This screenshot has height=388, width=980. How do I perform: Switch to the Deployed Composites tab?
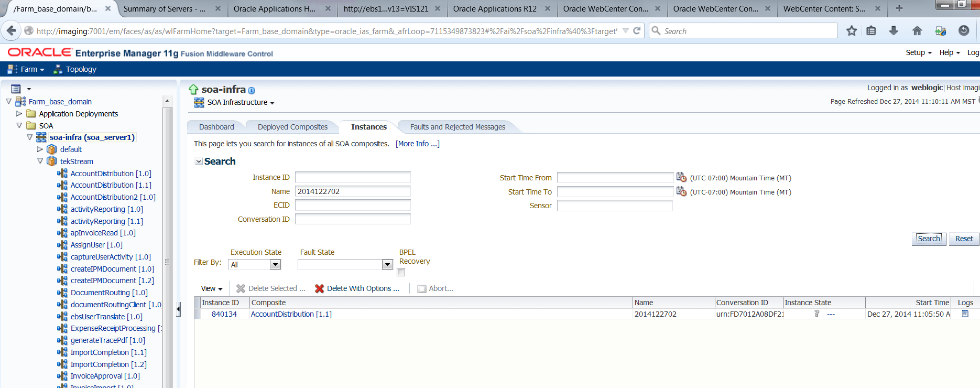[x=292, y=127]
